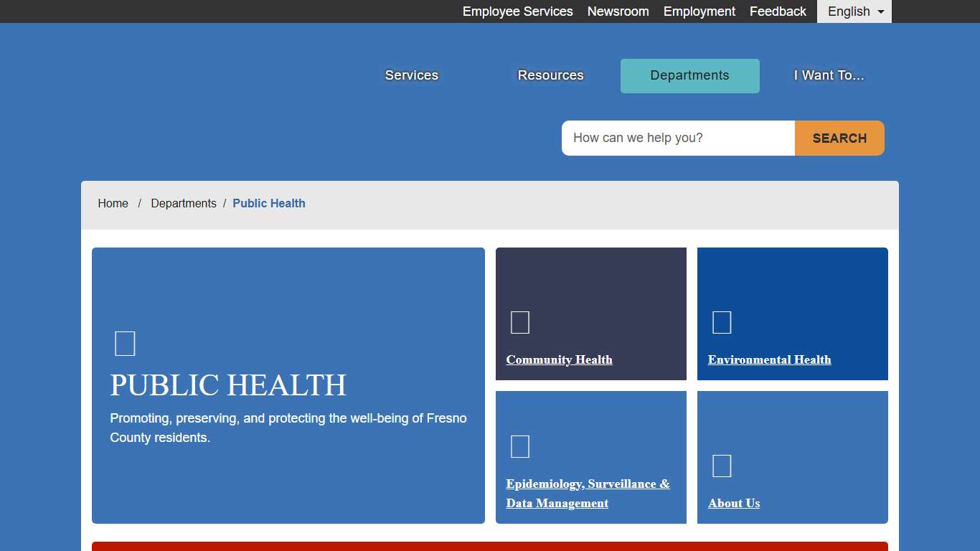Image resolution: width=980 pixels, height=551 pixels.
Task: Open the English language dropdown
Action: (x=854, y=11)
